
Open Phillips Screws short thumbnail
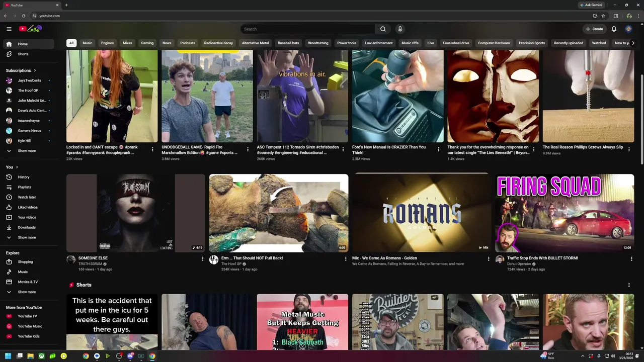(x=588, y=96)
